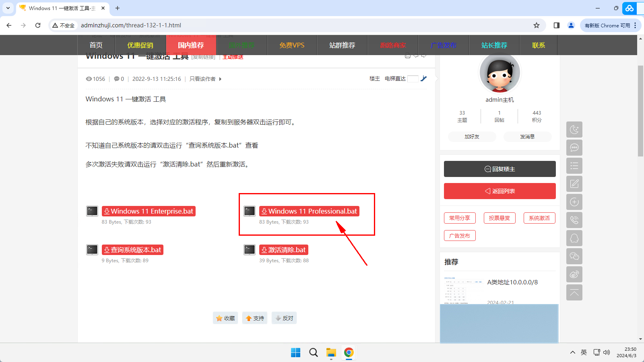Screen dimensions: 644x362
Task: Open the 投票悬赏 tag
Action: (500, 218)
